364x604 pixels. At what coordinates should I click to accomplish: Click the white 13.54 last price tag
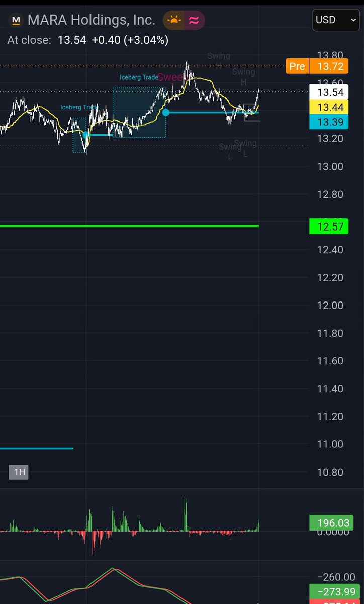pyautogui.click(x=329, y=92)
